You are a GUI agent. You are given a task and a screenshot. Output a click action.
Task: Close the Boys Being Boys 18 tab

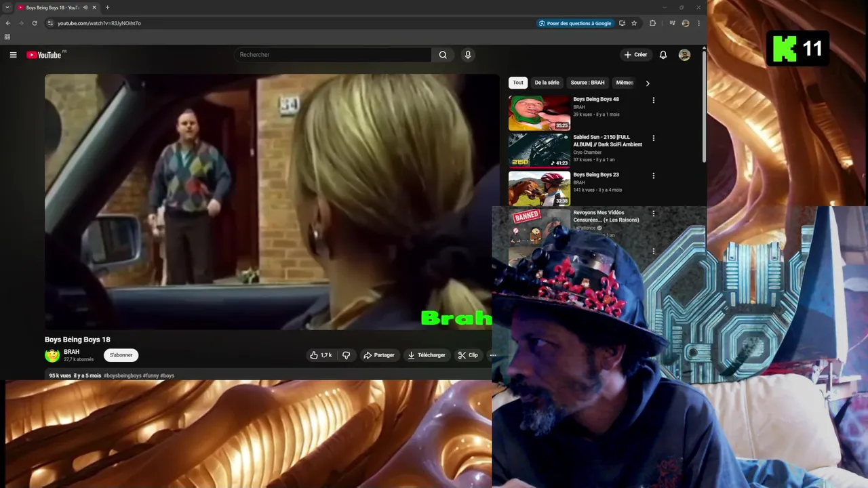click(94, 7)
